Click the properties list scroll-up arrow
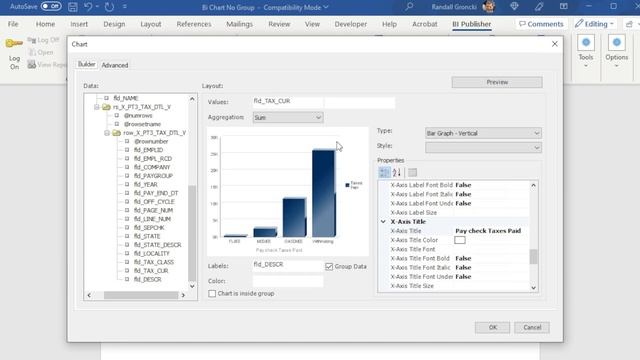Image resolution: width=640 pixels, height=360 pixels. (x=533, y=185)
